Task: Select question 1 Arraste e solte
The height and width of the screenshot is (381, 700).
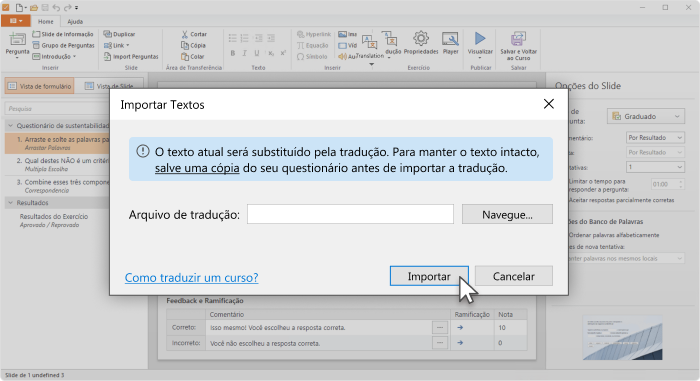Action: [x=57, y=143]
